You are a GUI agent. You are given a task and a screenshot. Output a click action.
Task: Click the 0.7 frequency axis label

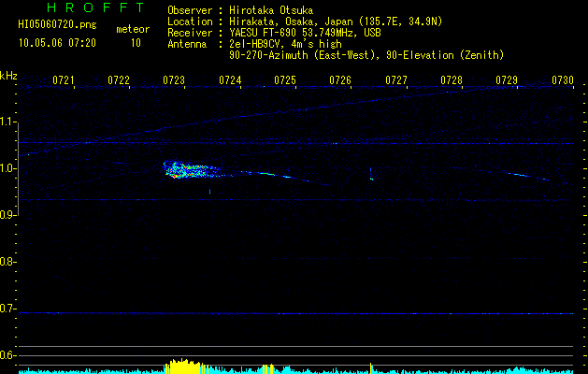(x=8, y=309)
